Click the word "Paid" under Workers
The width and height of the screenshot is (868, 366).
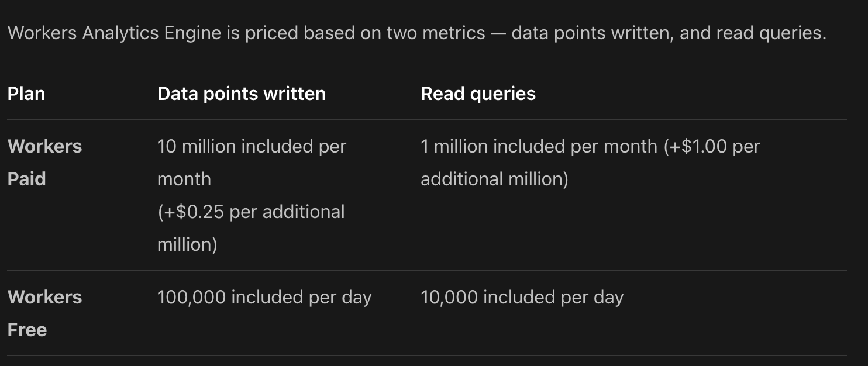[x=27, y=179]
